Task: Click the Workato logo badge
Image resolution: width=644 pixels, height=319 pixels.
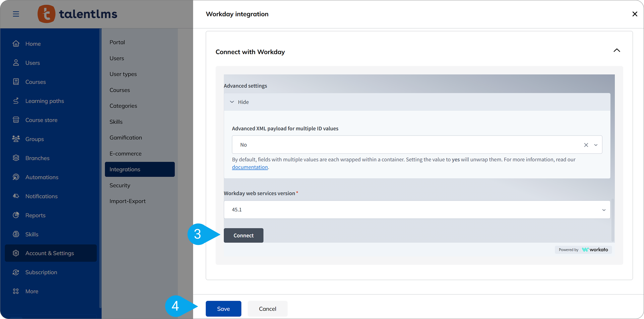Action: click(583, 250)
